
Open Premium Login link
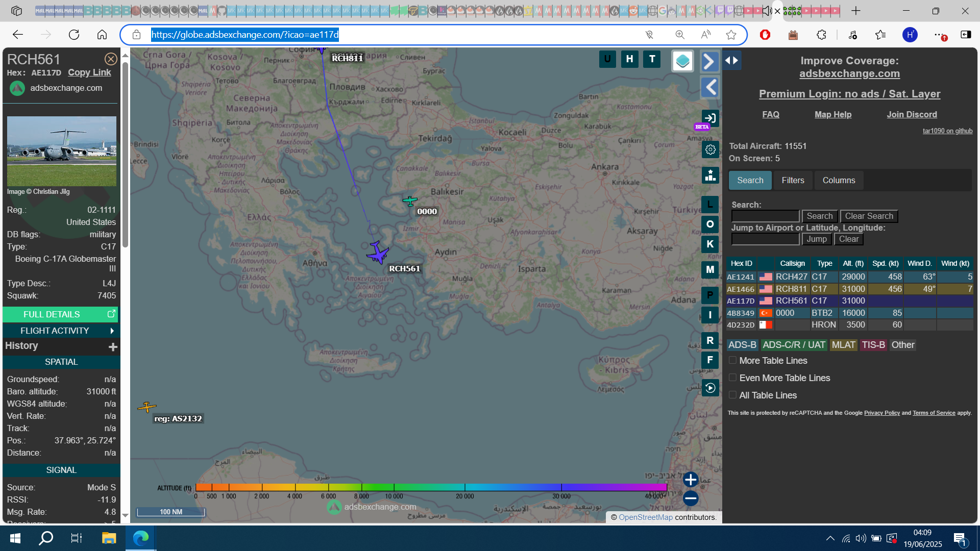[x=849, y=94]
